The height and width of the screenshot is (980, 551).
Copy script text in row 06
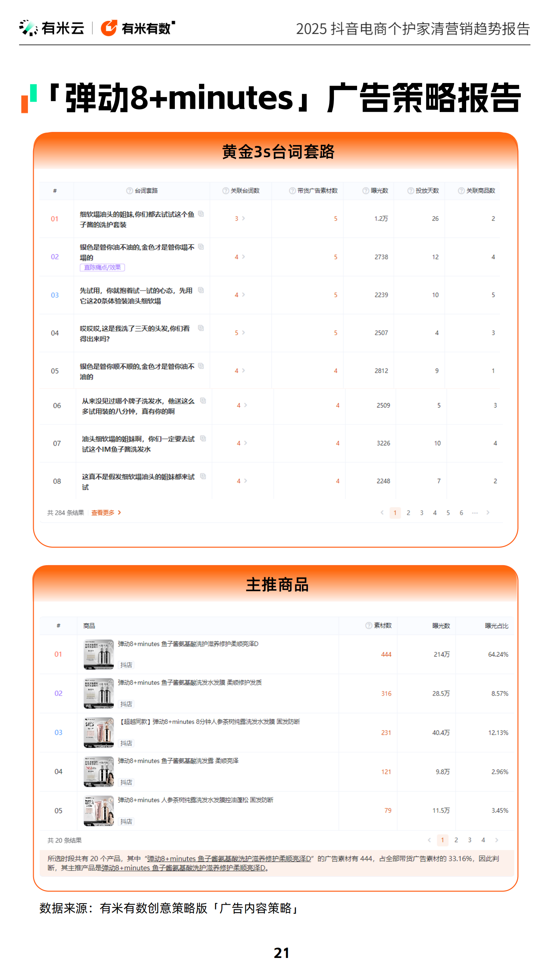point(203,401)
